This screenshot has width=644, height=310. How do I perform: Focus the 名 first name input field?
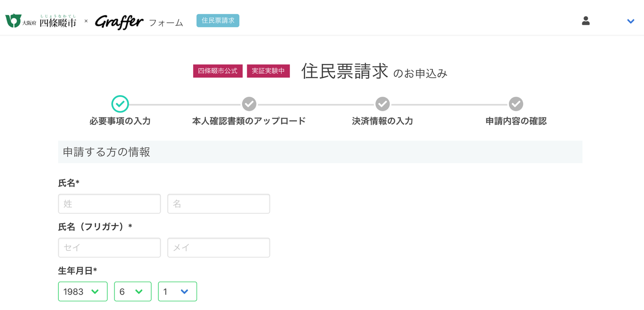[219, 204]
